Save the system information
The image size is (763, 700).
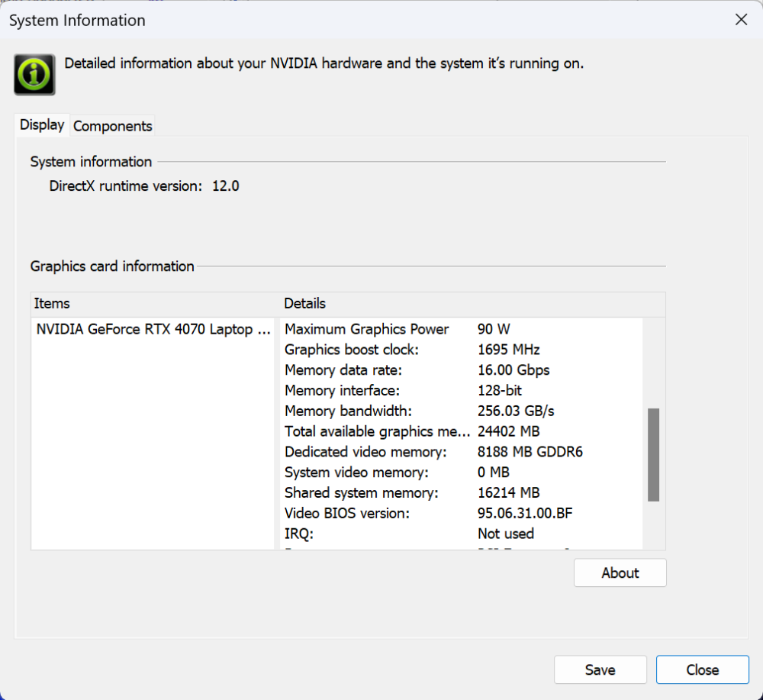click(600, 669)
